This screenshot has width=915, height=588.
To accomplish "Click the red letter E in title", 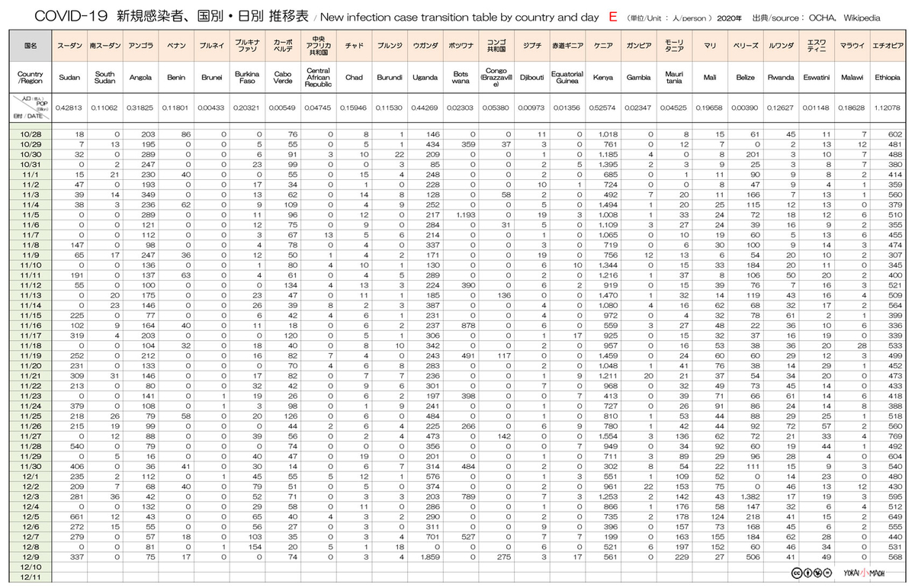I will click(x=614, y=16).
